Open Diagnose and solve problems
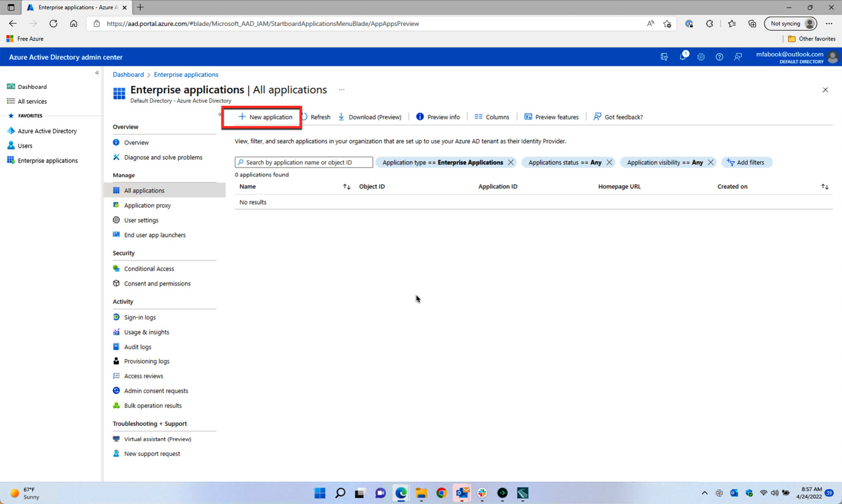Screen dimensions: 842x504 (x=164, y=157)
